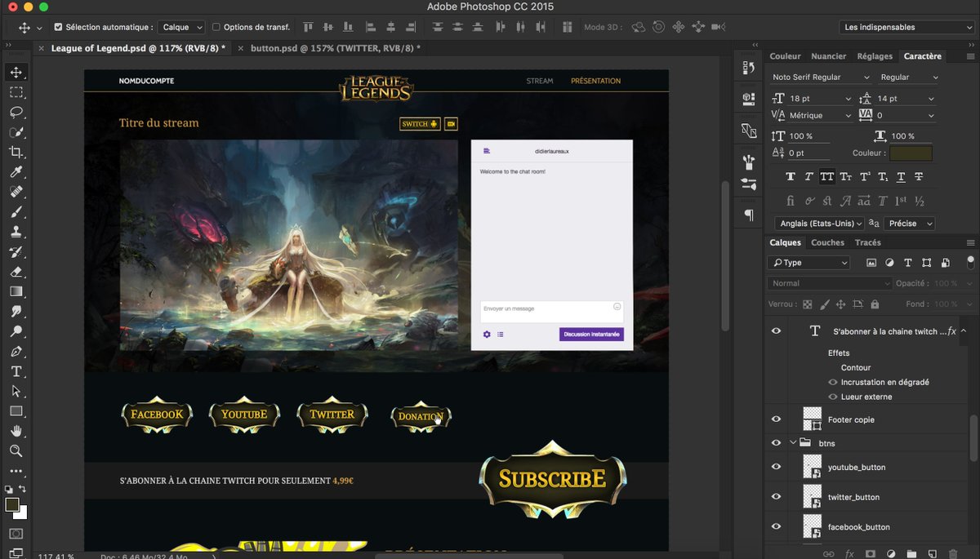Image resolution: width=980 pixels, height=559 pixels.
Task: Select the Horizontal Type tool
Action: (x=16, y=370)
